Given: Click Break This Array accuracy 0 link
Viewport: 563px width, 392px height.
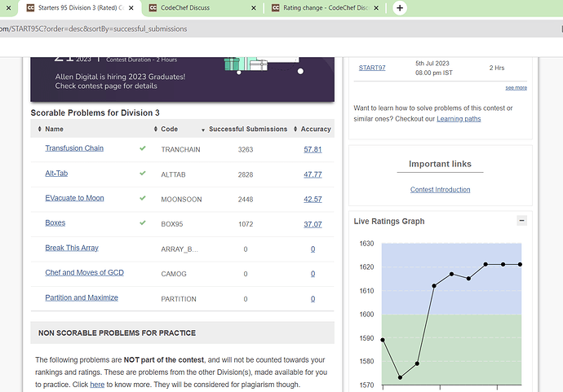Looking at the screenshot, I should tap(313, 249).
